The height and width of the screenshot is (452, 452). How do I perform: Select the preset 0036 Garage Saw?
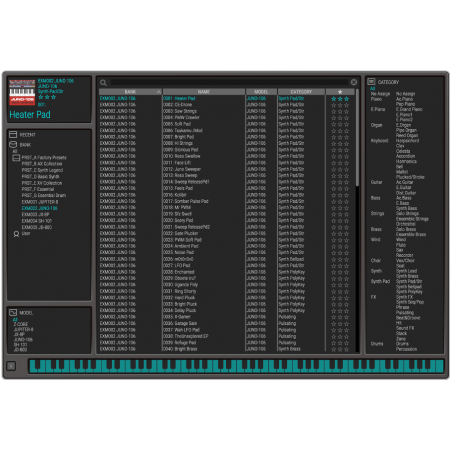click(x=180, y=323)
